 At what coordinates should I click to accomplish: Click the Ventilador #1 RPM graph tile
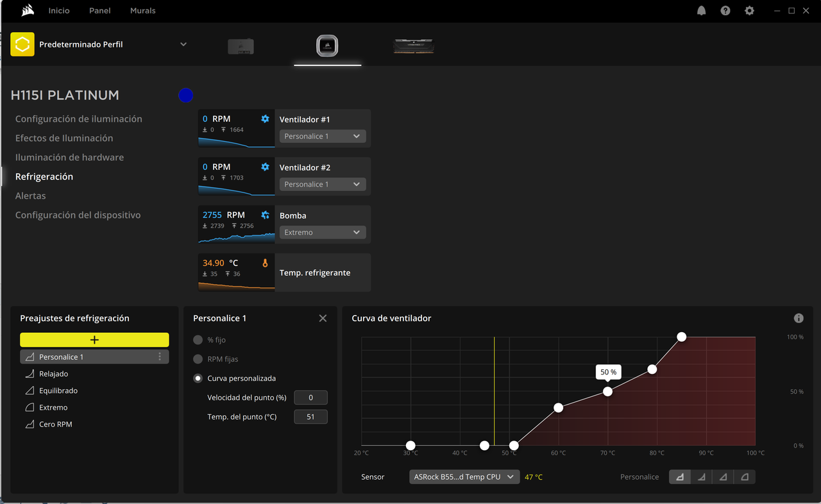[x=236, y=128]
